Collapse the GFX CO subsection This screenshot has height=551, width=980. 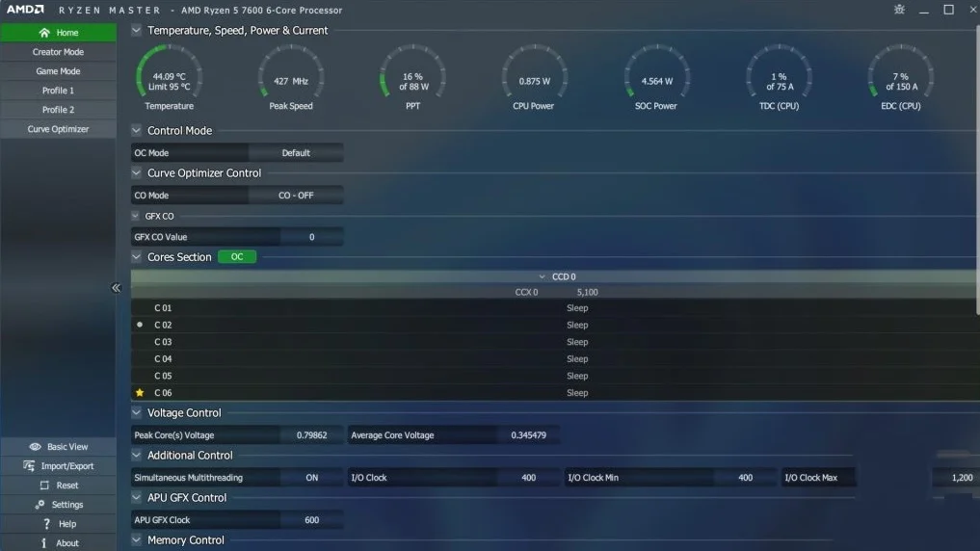(x=135, y=216)
